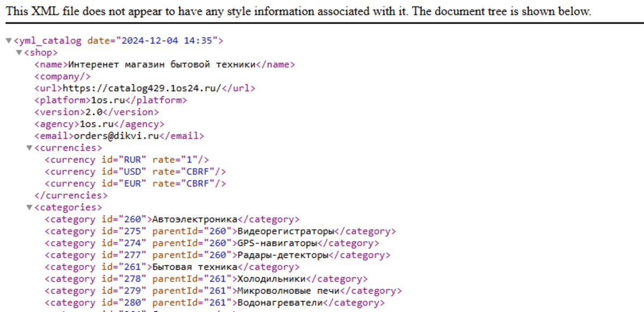Select the USD currency line
Image resolution: width=644 pixels, height=312 pixels.
click(x=135, y=172)
